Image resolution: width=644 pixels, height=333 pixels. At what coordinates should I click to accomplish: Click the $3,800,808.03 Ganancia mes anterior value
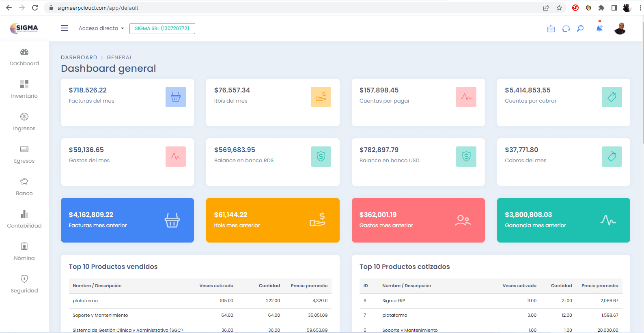(528, 215)
